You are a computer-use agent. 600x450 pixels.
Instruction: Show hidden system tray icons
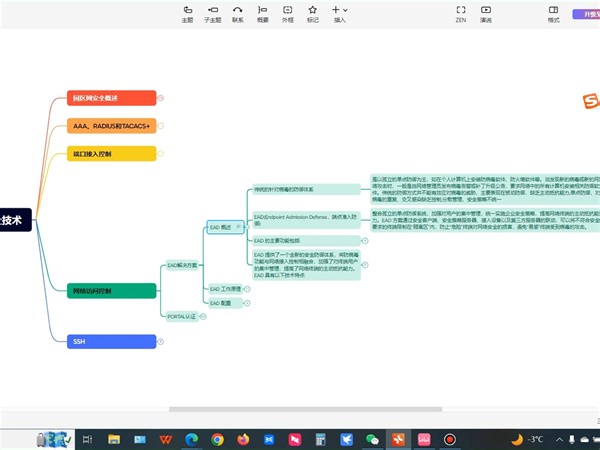[559, 439]
